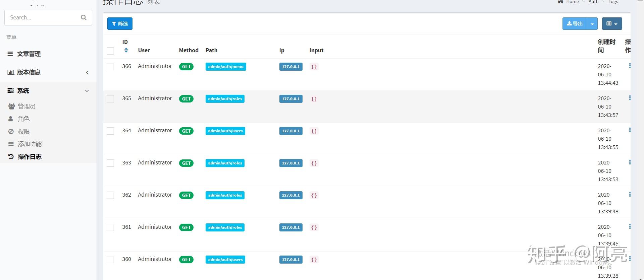The image size is (644, 280).
Task: Select checkbox for log row 364
Action: pyautogui.click(x=110, y=131)
